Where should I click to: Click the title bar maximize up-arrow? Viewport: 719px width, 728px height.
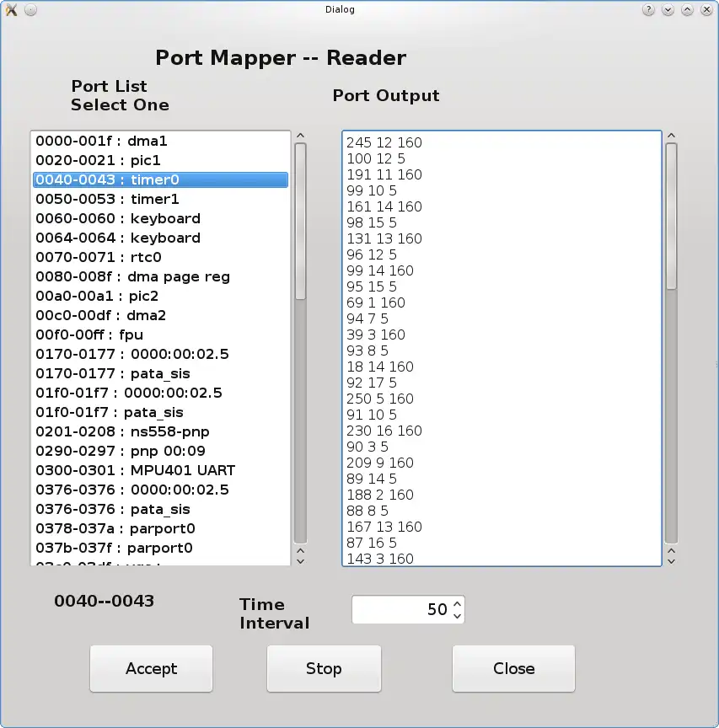point(688,10)
